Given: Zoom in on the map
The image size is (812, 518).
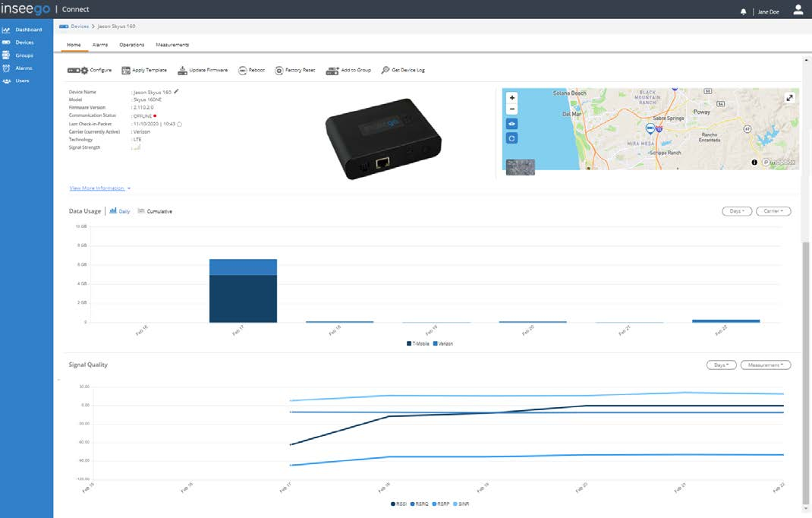Looking at the screenshot, I should pyautogui.click(x=511, y=97).
